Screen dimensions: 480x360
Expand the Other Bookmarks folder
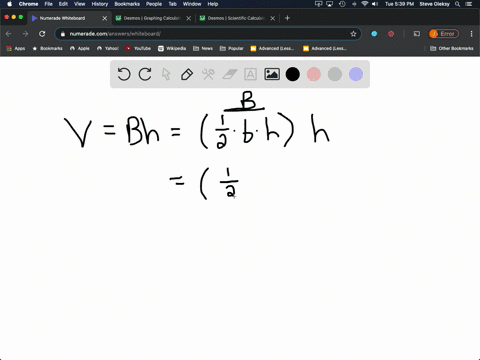tap(452, 48)
